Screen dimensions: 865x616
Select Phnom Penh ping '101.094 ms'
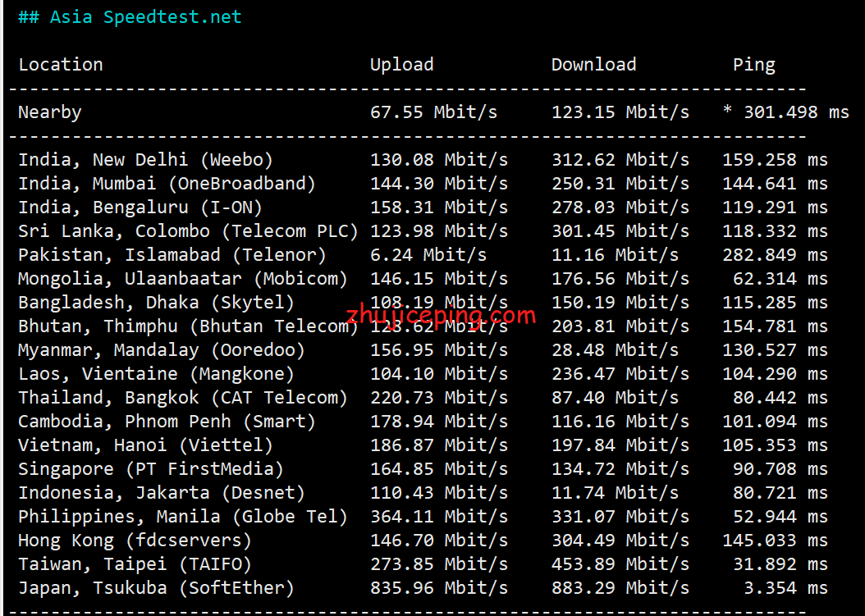click(775, 422)
